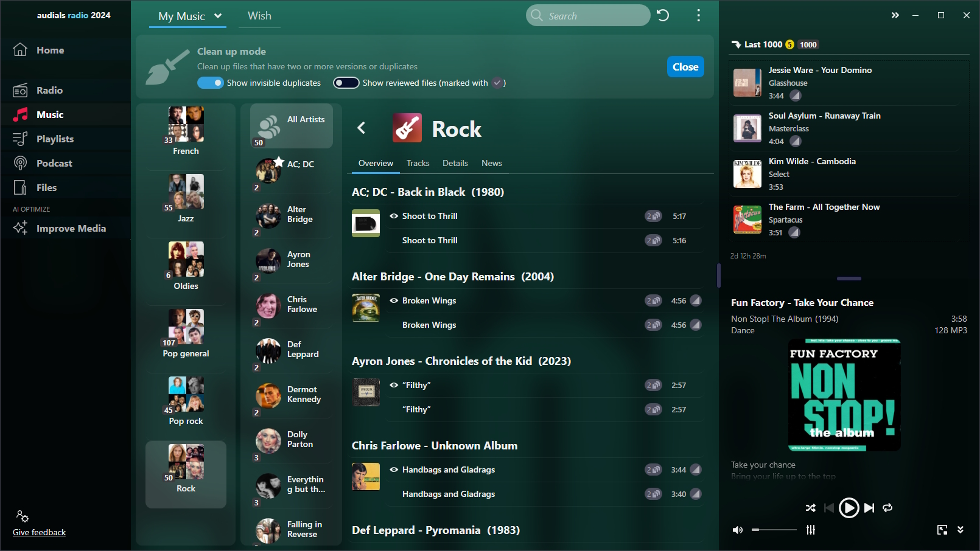
Task: Select the Pop general genre tile
Action: [x=186, y=334]
